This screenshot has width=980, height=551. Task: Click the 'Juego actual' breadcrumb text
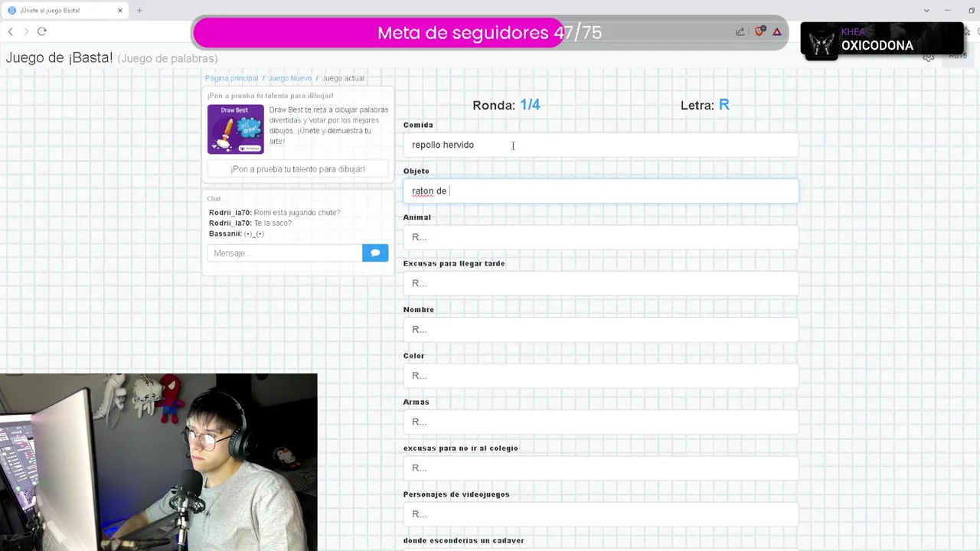tap(343, 78)
